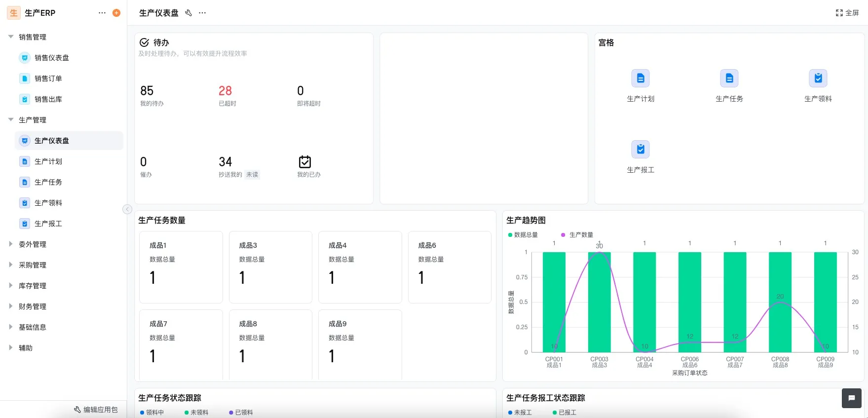Open 销售出库 in the sidebar
The width and height of the screenshot is (868, 418).
point(69,99)
